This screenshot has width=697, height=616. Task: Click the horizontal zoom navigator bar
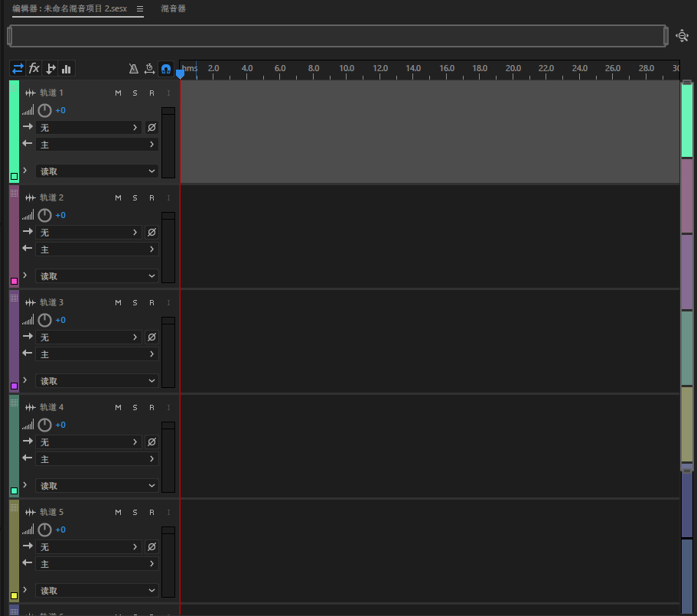coord(338,36)
